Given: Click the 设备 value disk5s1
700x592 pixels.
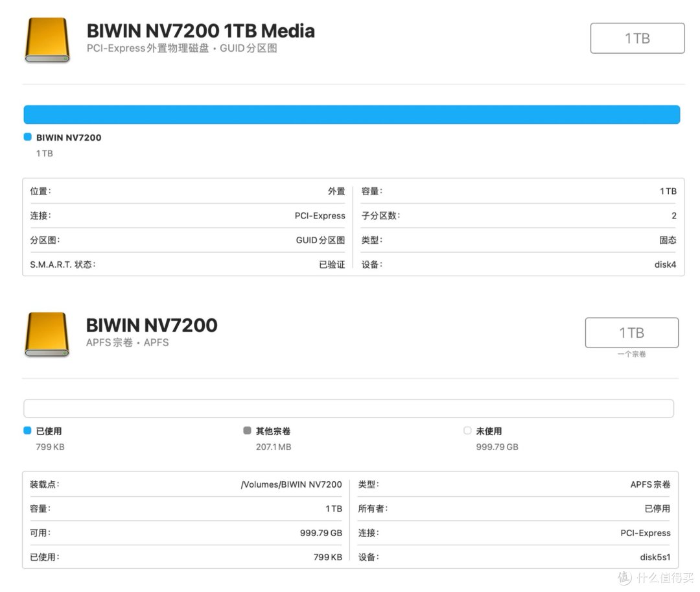Looking at the screenshot, I should click(655, 557).
